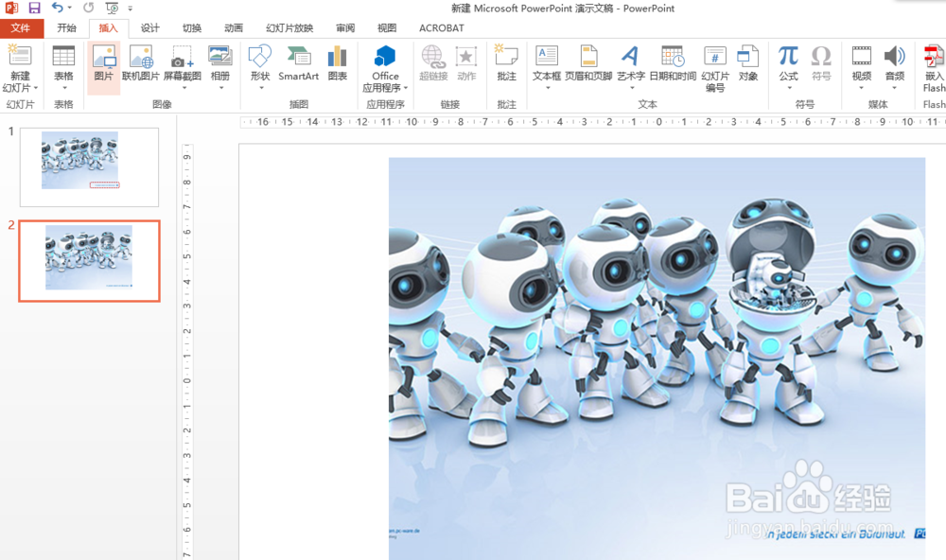Expand the 形状 dropdown arrow
This screenshot has width=946, height=560.
pos(261,88)
